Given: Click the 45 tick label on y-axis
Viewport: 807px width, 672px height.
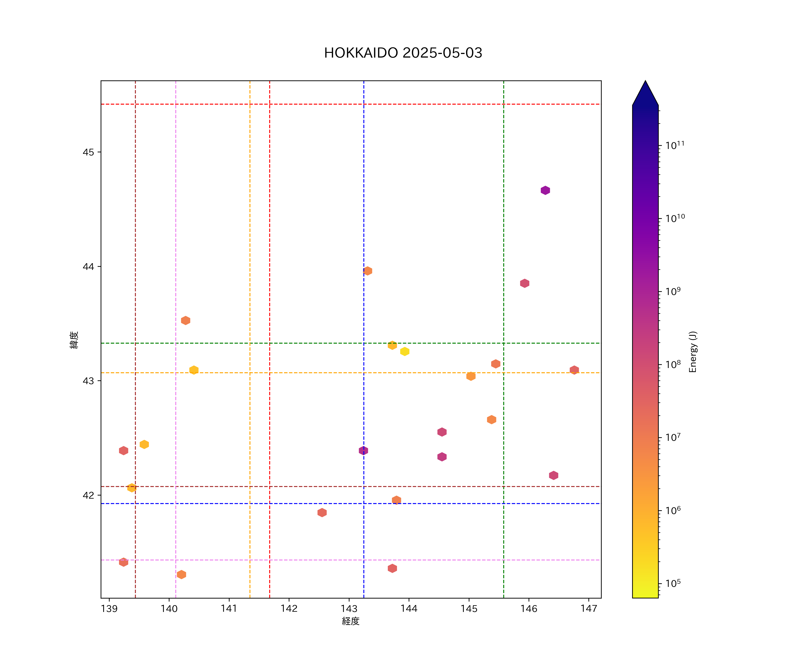Looking at the screenshot, I should click(x=88, y=152).
